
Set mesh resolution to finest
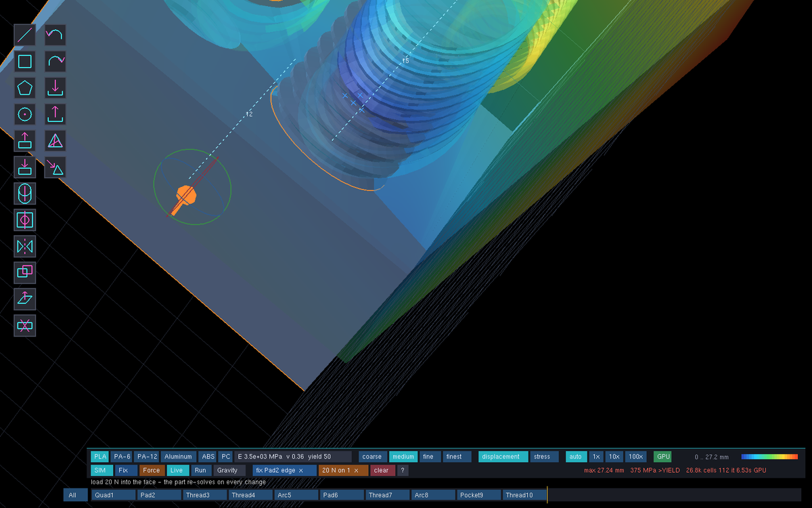point(457,457)
